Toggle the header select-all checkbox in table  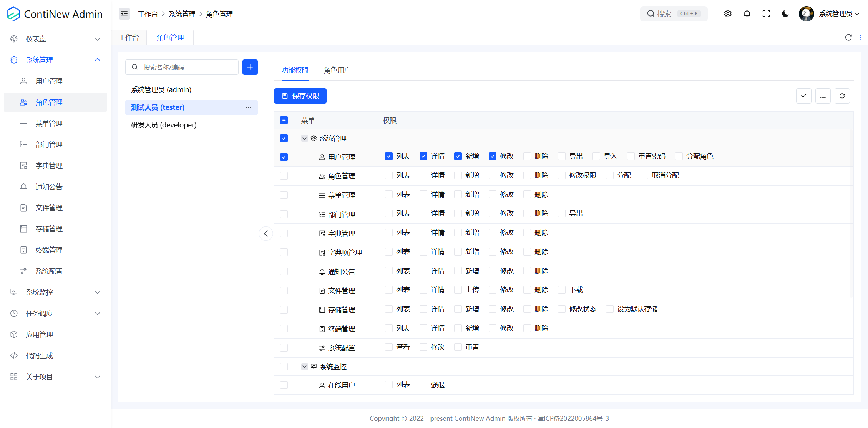pyautogui.click(x=284, y=120)
